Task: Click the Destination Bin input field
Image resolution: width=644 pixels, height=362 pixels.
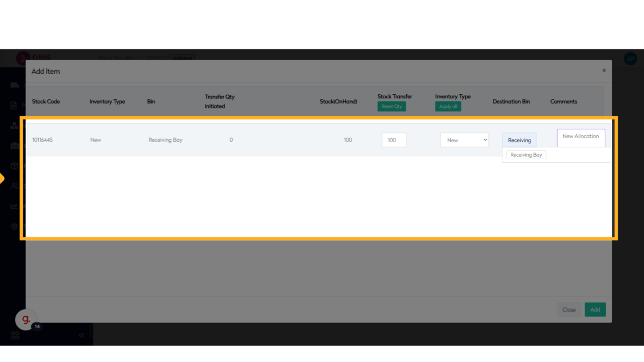Action: pos(519,140)
